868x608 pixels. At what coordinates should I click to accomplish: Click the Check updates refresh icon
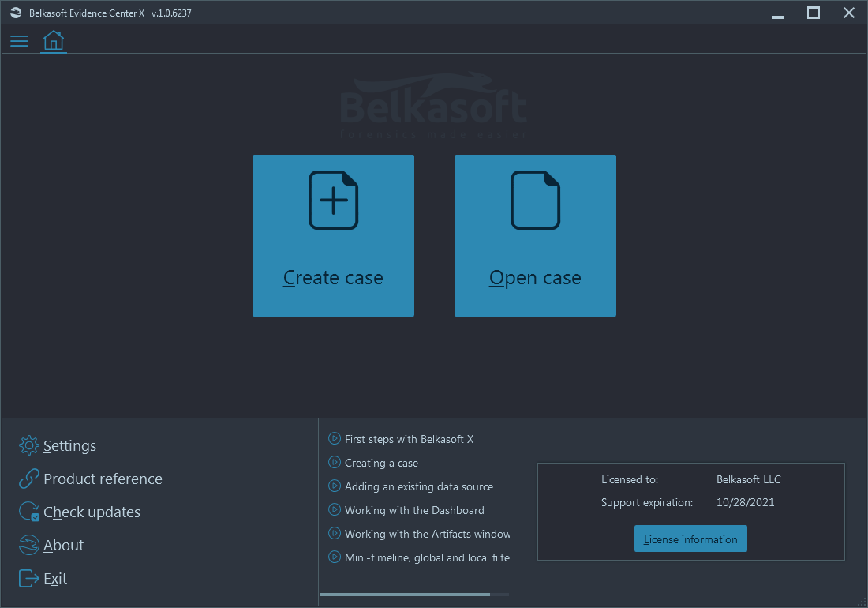click(28, 512)
